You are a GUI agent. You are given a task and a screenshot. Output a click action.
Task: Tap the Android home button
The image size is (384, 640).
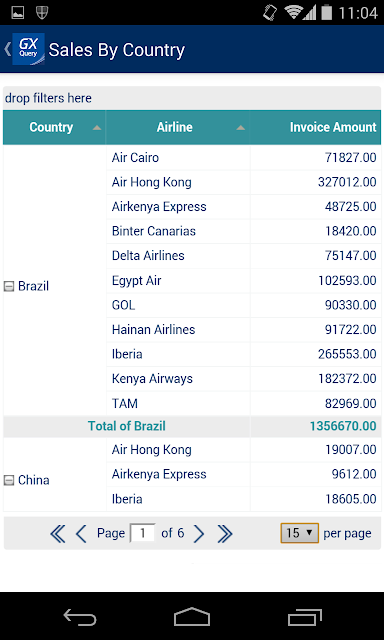click(192, 617)
